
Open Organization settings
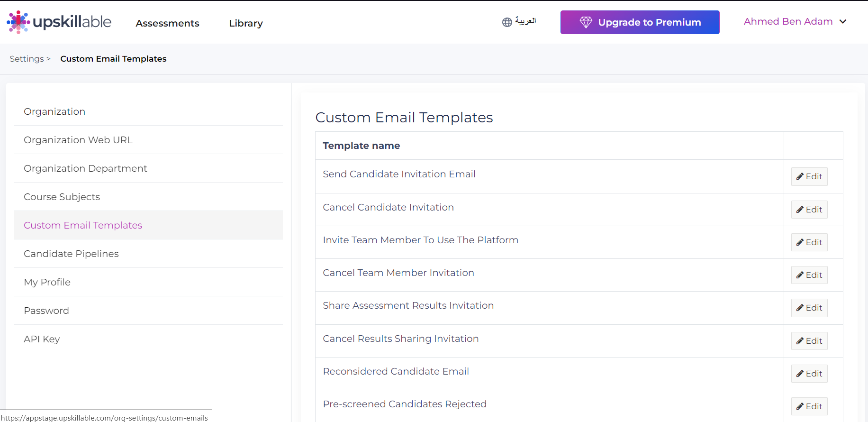pos(148,111)
